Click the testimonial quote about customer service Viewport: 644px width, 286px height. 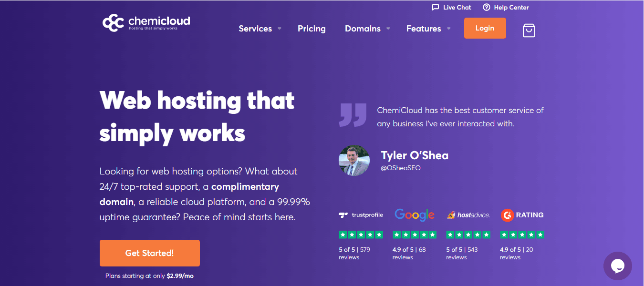coord(460,117)
